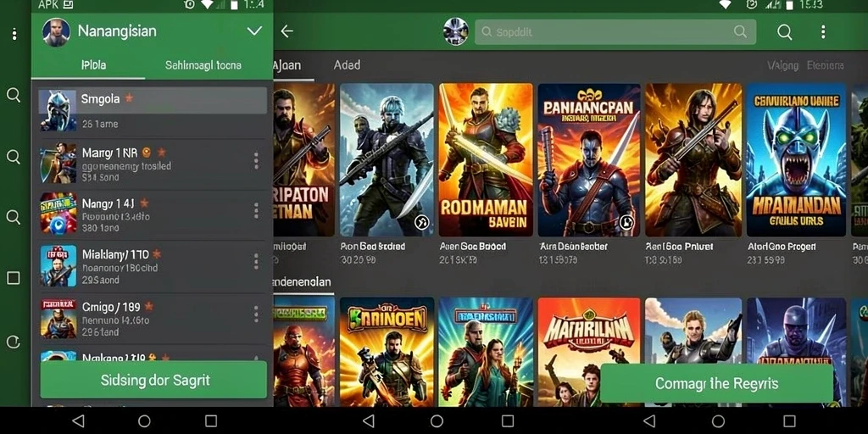This screenshot has width=868, height=434.
Task: Click the back arrow in the top bar
Action: pos(287,31)
